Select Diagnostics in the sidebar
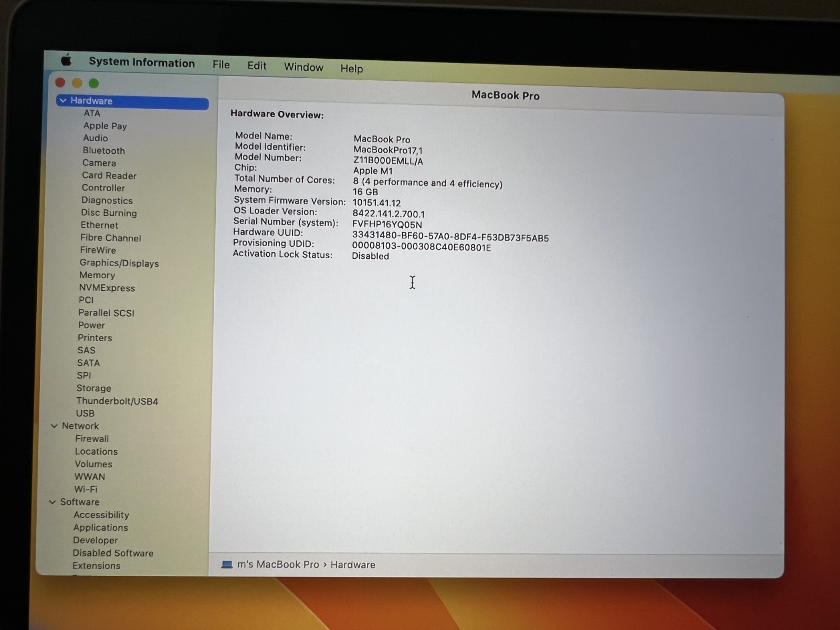This screenshot has width=840, height=630. point(107,201)
